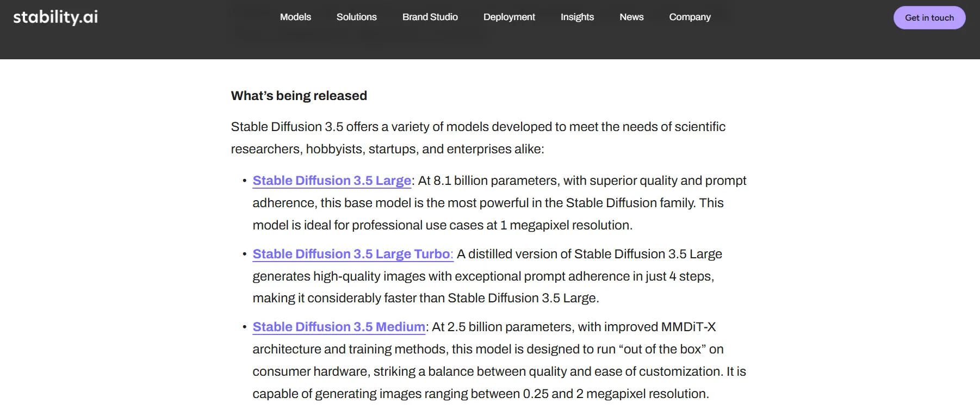This screenshot has height=416, width=980.
Task: Click the text 'At 8.1 billion parameters'
Action: pos(487,181)
